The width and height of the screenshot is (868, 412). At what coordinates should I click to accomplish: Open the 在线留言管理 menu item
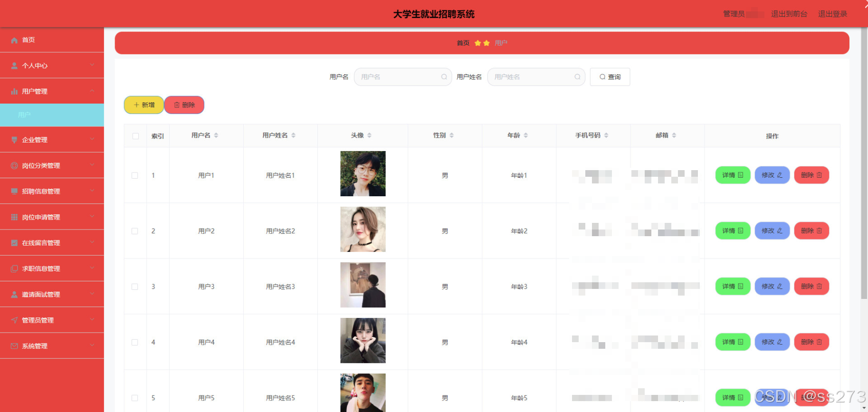coord(52,243)
